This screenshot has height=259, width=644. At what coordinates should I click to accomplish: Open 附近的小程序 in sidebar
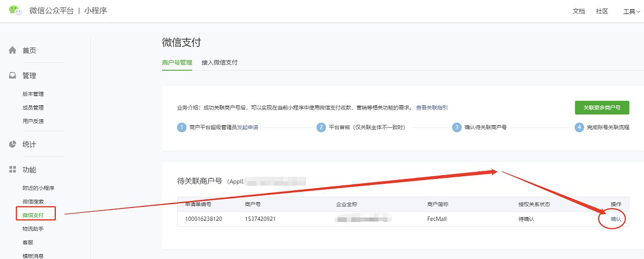click(38, 188)
